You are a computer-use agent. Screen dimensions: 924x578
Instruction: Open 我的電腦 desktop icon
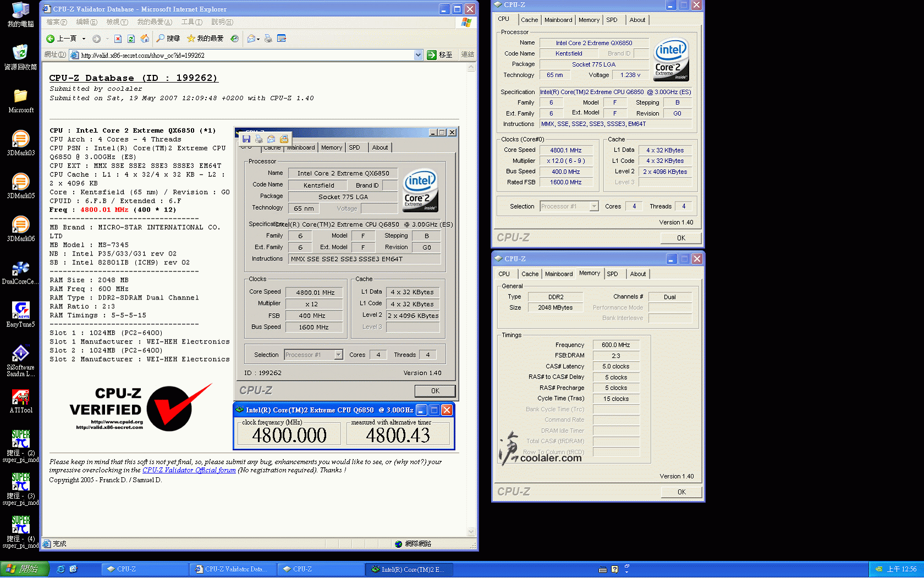tap(20, 14)
